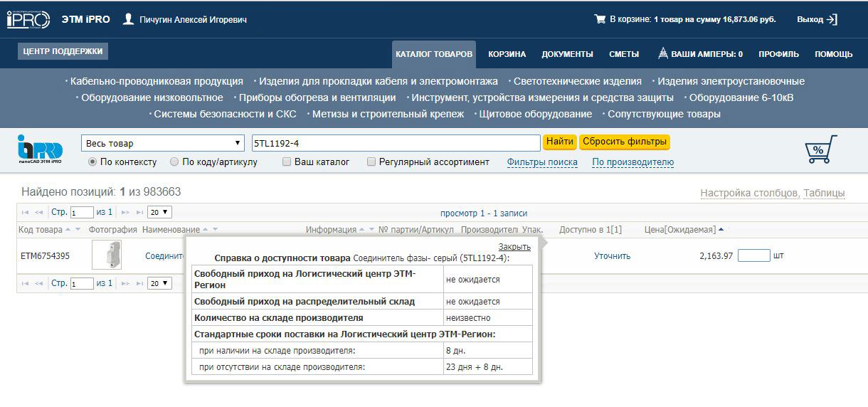Viewport: 868px width, 407px height.
Task: Open Фильтры поиска link
Action: 542,162
